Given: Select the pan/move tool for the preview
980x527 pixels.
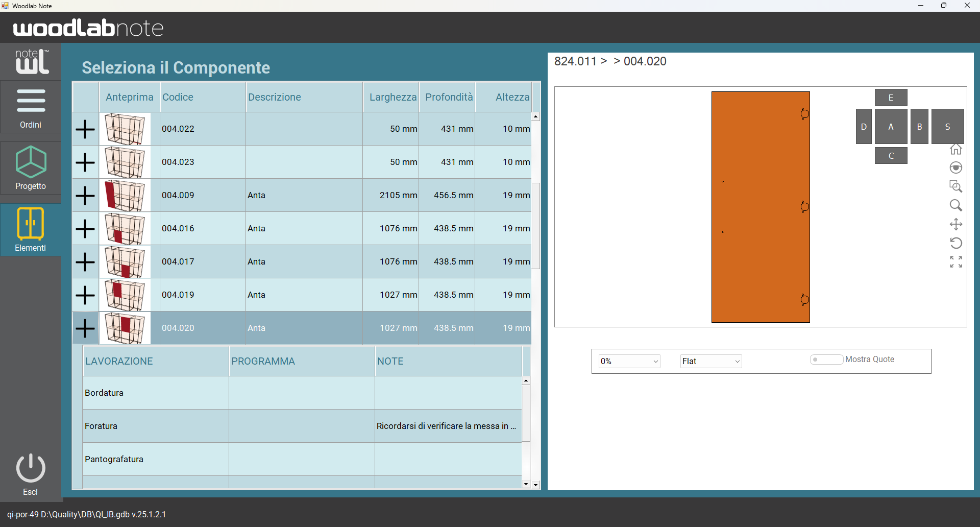Looking at the screenshot, I should [957, 224].
